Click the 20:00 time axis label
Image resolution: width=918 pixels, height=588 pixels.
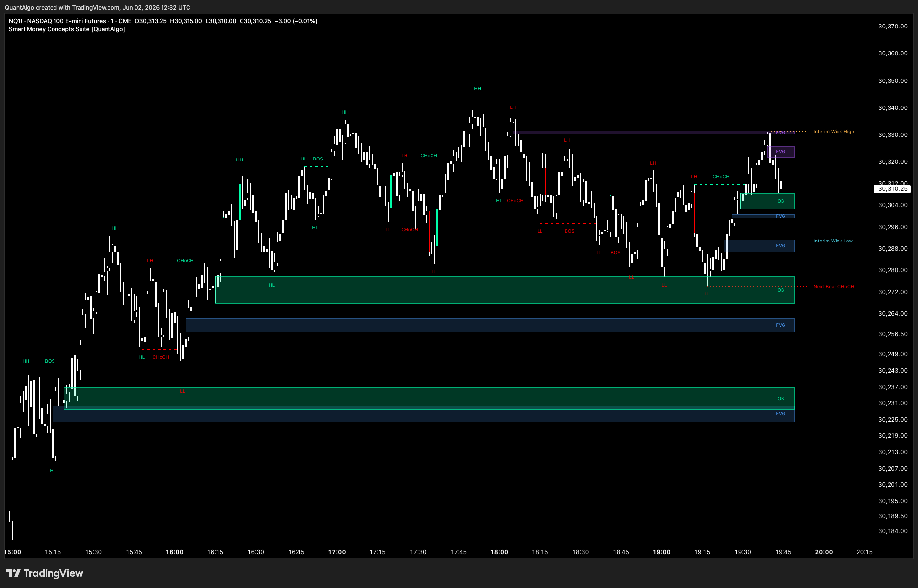pyautogui.click(x=824, y=552)
